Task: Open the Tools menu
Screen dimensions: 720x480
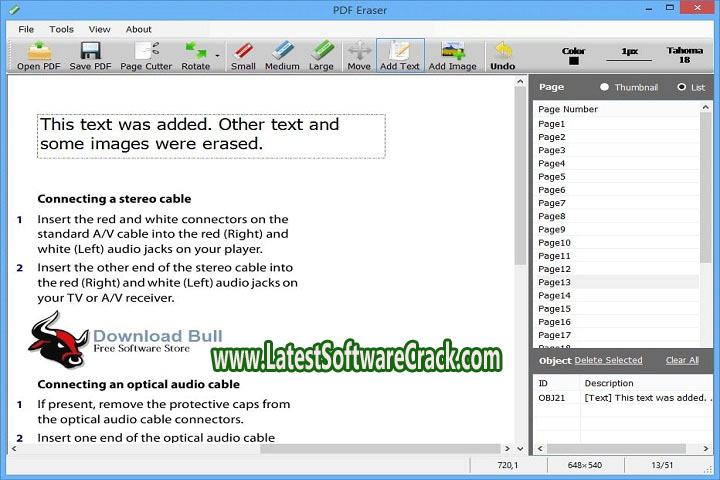Action: [x=62, y=29]
